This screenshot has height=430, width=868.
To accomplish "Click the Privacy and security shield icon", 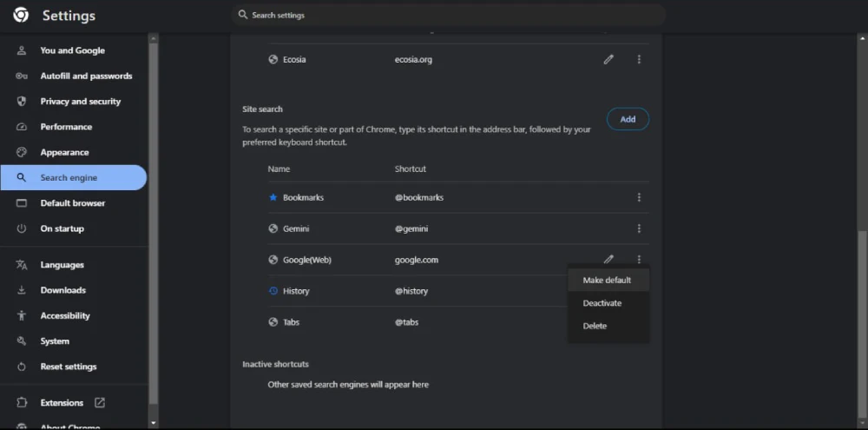I will [22, 102].
